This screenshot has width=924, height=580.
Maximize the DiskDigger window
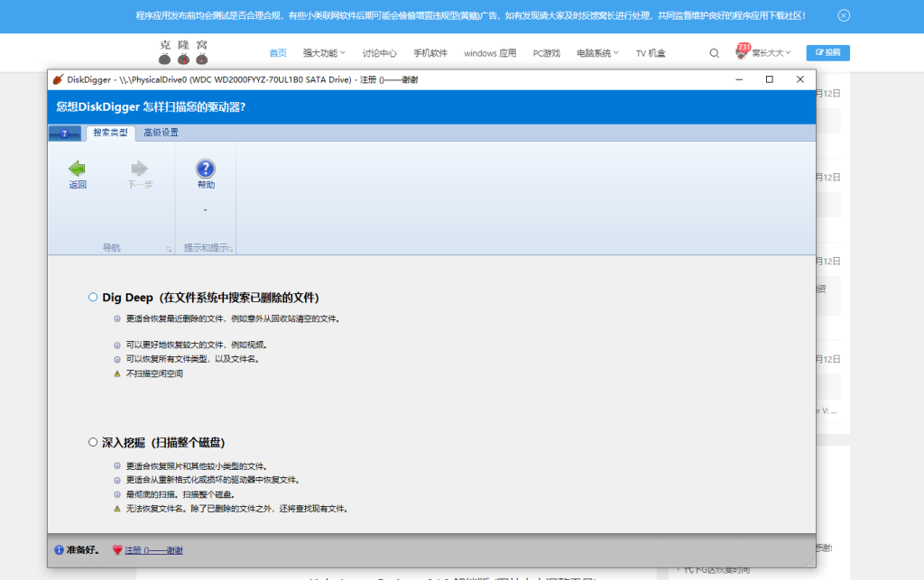click(x=769, y=79)
